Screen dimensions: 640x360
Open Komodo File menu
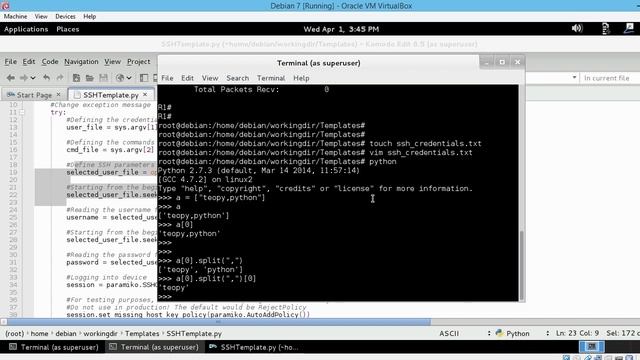click(10, 62)
